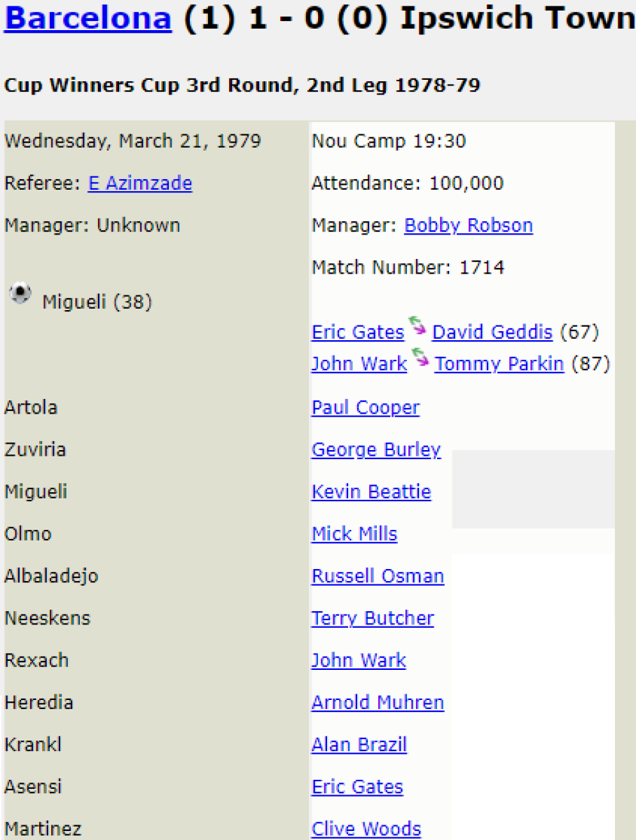
Task: Click Eric Gates in the lineup list
Action: [x=357, y=786]
